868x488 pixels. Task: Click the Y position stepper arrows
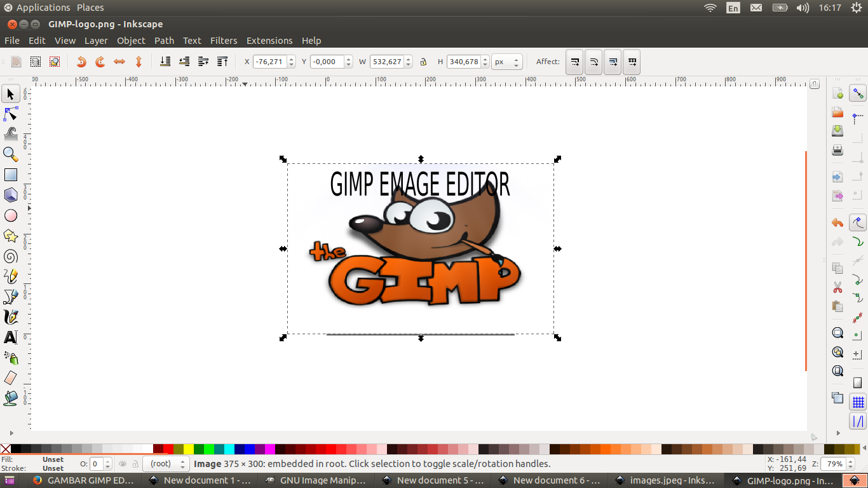click(x=348, y=62)
